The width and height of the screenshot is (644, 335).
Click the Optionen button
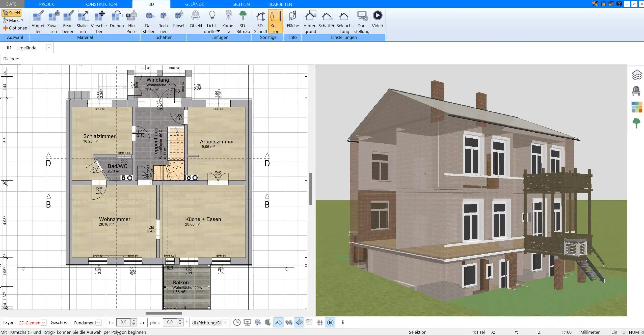(x=15, y=28)
